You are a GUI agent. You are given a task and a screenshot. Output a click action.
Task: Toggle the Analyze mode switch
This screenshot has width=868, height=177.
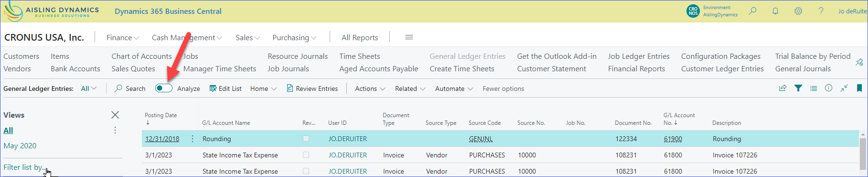(x=164, y=88)
